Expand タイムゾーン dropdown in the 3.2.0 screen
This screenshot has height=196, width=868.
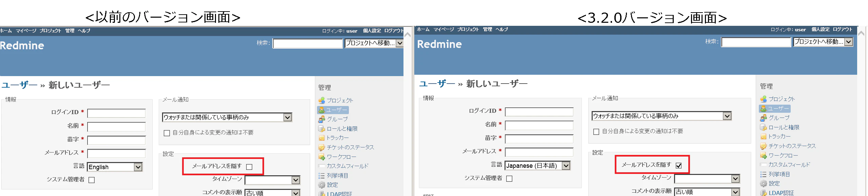[x=707, y=179]
